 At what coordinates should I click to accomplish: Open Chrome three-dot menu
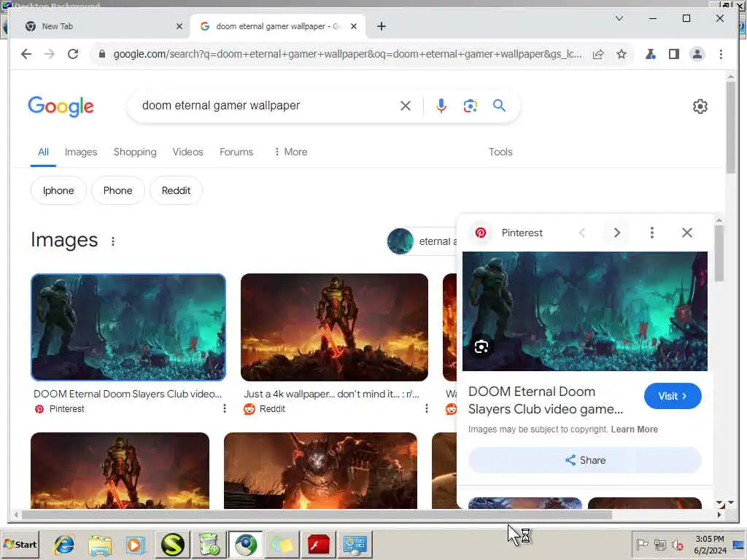click(721, 54)
